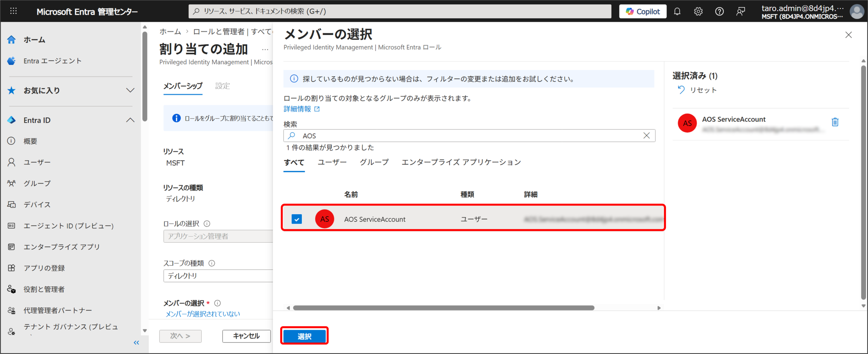Switch to the グループ tab
868x354 pixels.
pos(374,162)
